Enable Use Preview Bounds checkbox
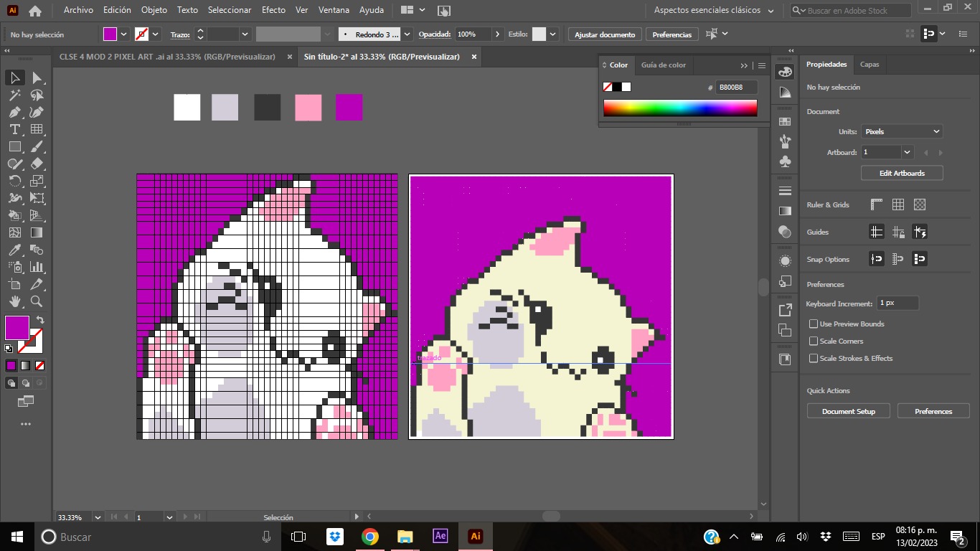 pyautogui.click(x=814, y=324)
